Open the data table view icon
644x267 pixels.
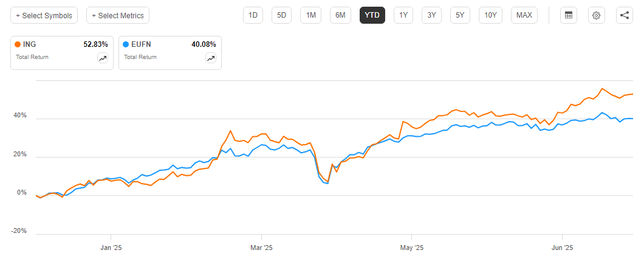pyautogui.click(x=569, y=15)
